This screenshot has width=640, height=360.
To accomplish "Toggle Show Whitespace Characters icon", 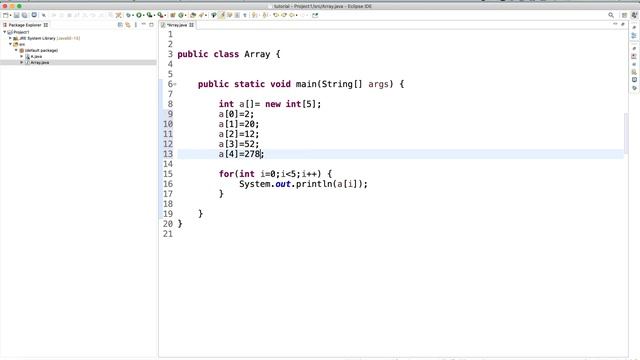I will (x=245, y=15).
